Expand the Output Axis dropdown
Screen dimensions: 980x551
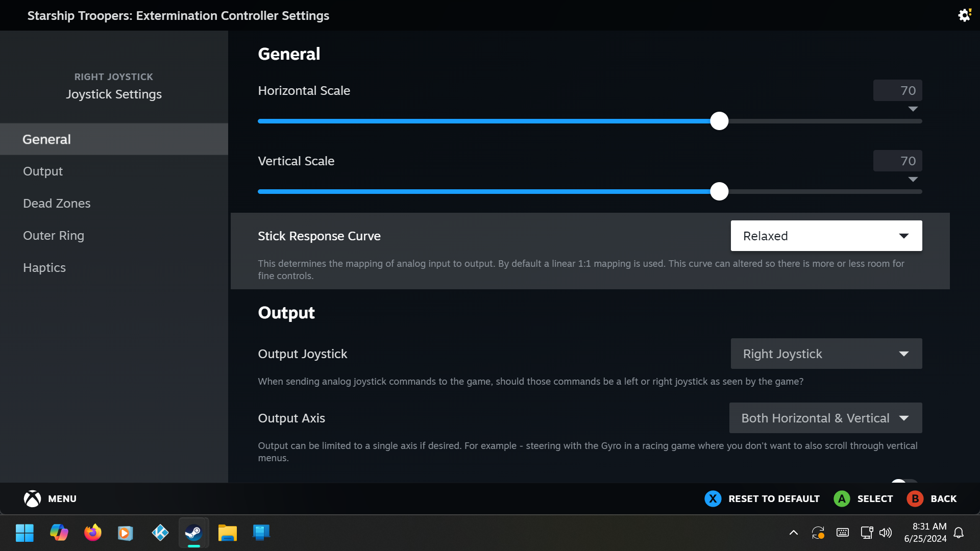[x=825, y=418]
